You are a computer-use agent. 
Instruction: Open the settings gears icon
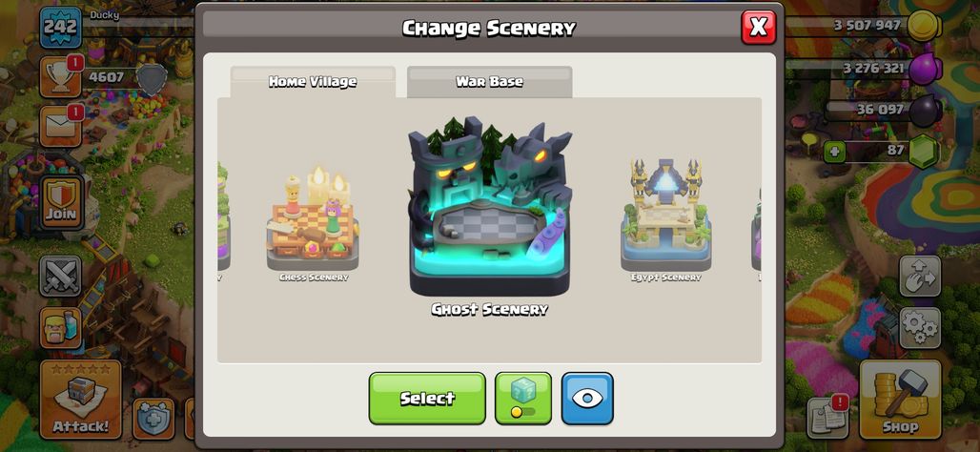pos(919,328)
